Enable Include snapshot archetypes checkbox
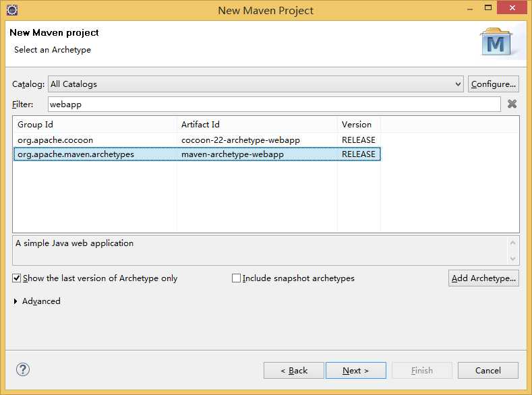 click(x=236, y=278)
